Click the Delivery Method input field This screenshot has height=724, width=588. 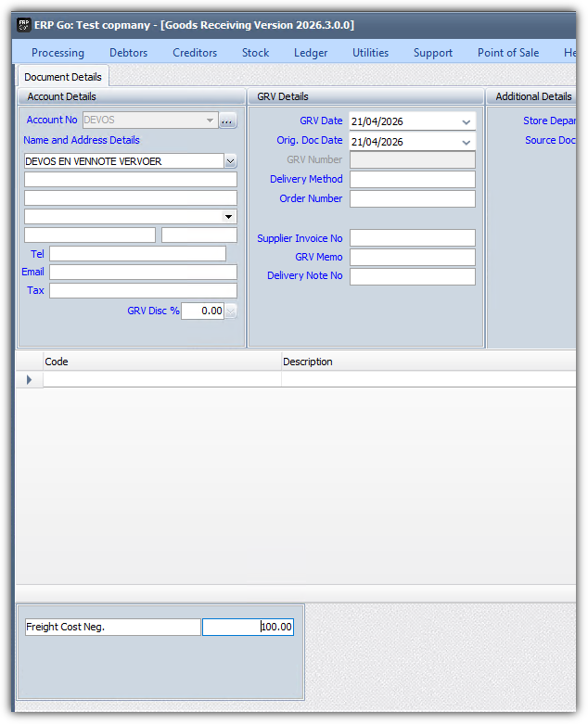(x=412, y=179)
